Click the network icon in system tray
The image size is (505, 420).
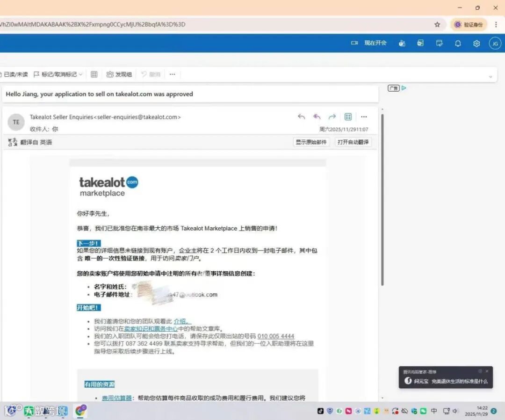[447, 411]
